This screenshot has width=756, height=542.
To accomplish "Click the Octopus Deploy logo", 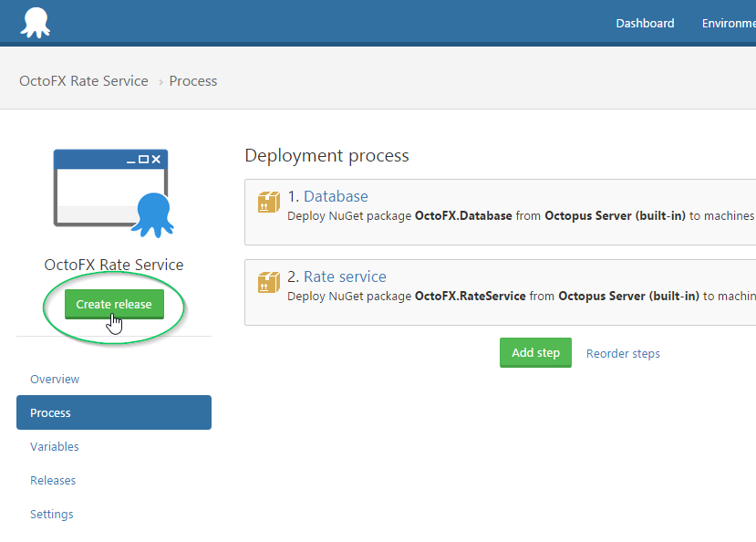I will [36, 23].
